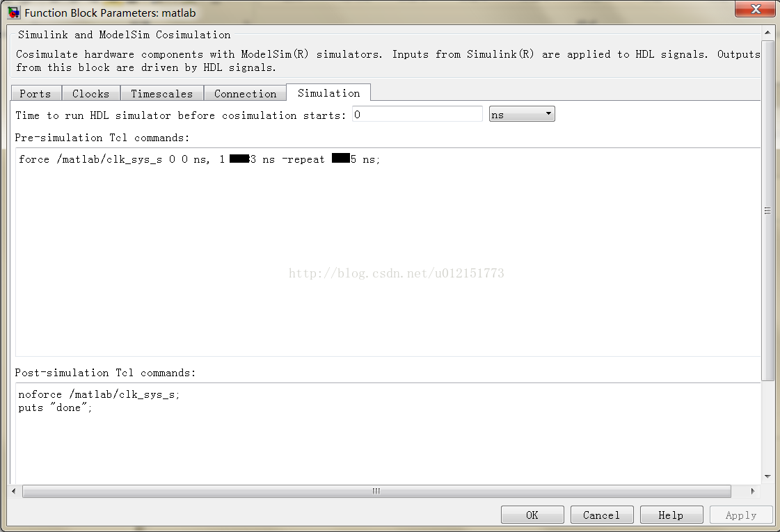Image resolution: width=780 pixels, height=532 pixels.
Task: Click the vertical scrollbar up arrow
Action: pyautogui.click(x=767, y=33)
